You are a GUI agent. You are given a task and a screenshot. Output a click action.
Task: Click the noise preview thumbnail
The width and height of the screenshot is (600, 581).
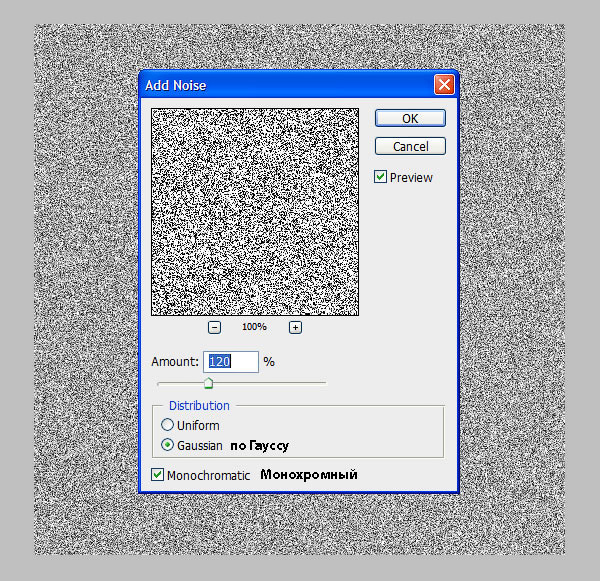tap(255, 212)
